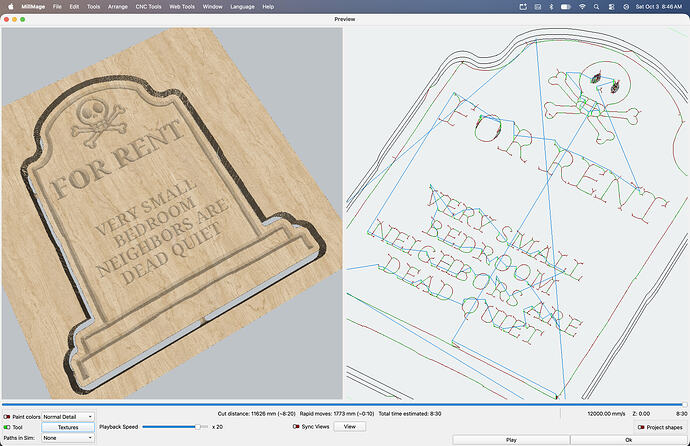Open the Web Tools menu
The width and height of the screenshot is (690, 446).
tap(182, 7)
